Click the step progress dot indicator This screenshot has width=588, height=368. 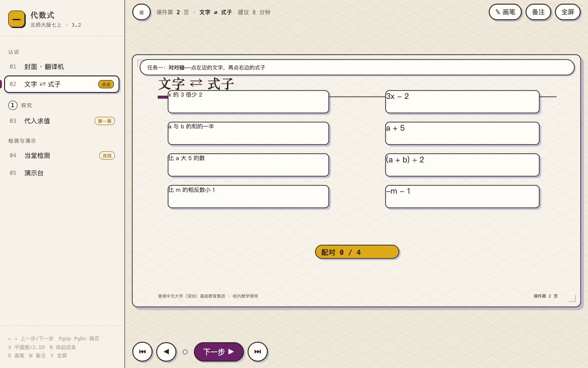pos(185,352)
